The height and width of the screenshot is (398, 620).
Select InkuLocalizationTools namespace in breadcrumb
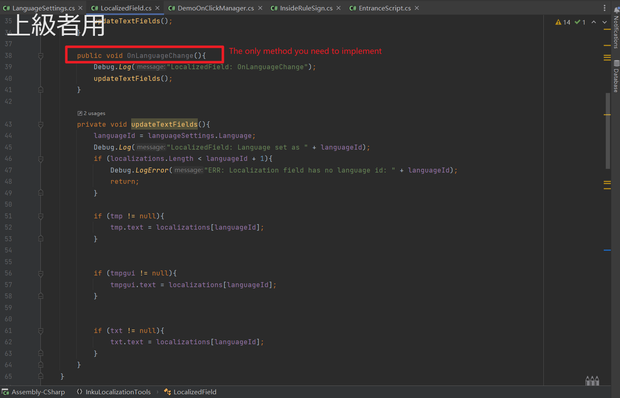click(118, 392)
